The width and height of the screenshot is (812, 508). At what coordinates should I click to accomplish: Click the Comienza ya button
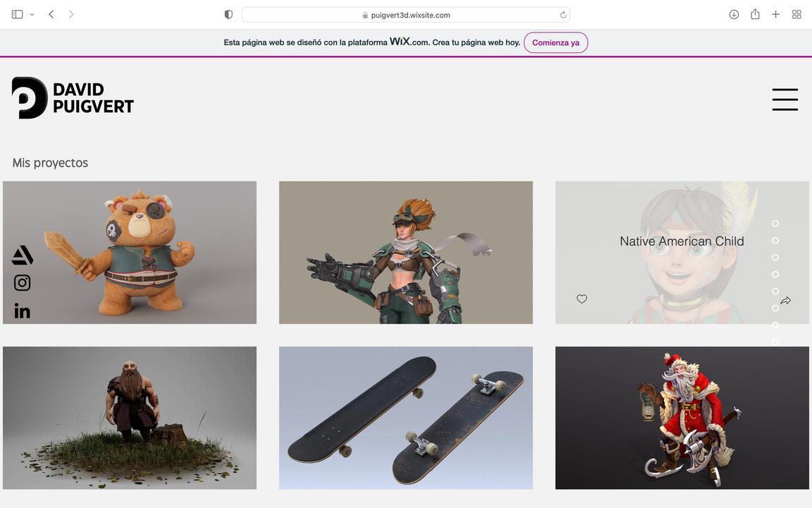click(x=555, y=42)
